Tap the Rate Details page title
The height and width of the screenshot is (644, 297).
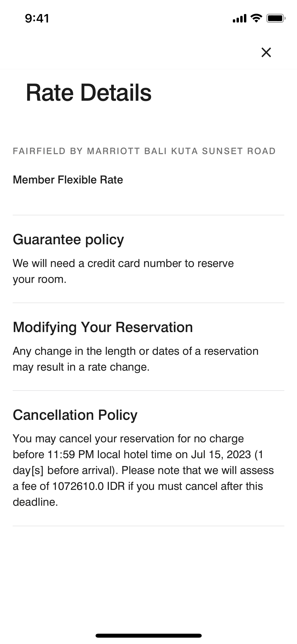click(89, 93)
